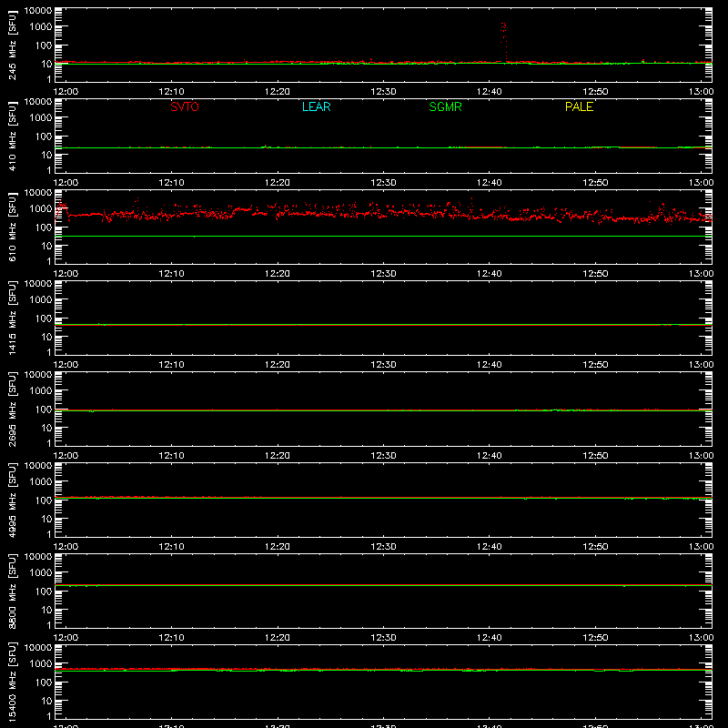Click the 10 tick label on 8800 MHz axis
The height and width of the screenshot is (728, 728).
(47, 610)
